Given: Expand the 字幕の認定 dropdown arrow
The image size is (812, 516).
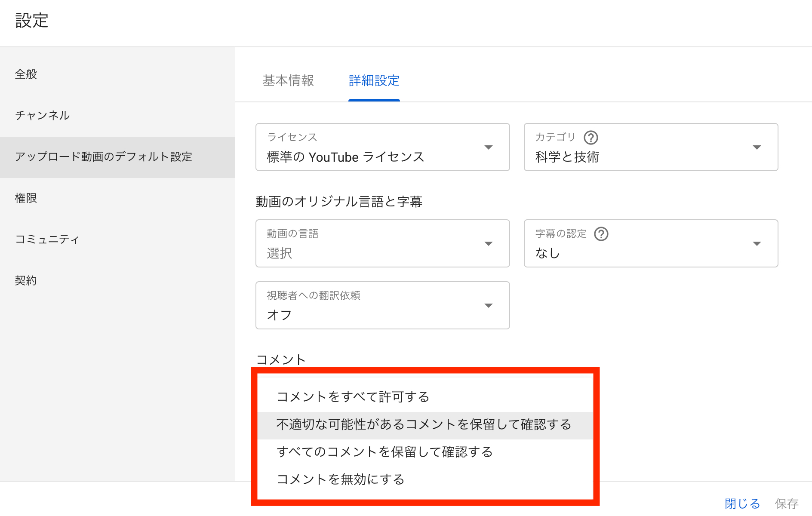Looking at the screenshot, I should pyautogui.click(x=757, y=244).
